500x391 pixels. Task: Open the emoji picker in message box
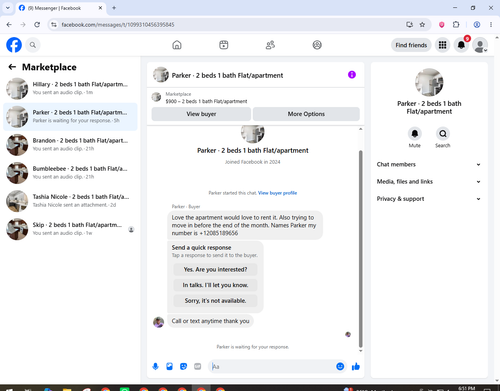point(340,367)
